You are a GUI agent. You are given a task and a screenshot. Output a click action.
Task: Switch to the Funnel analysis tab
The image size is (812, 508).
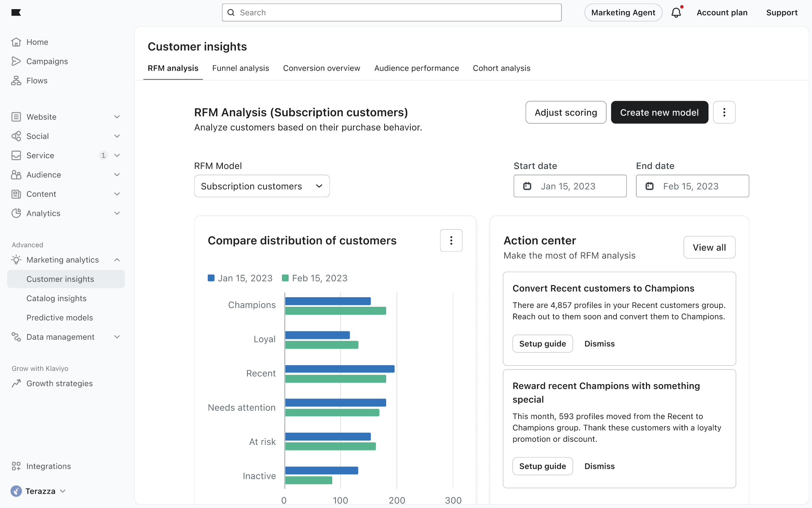click(241, 68)
